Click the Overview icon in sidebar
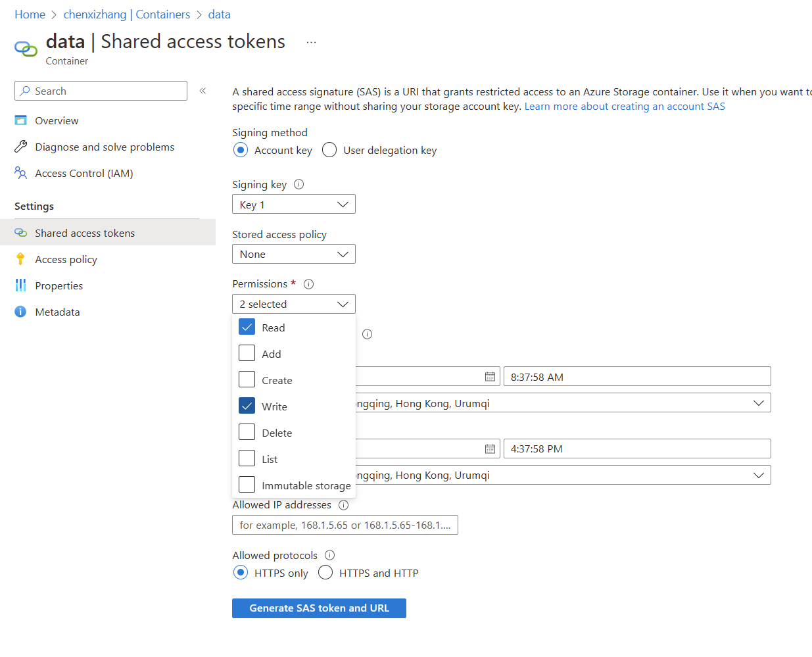This screenshot has height=657, width=812. (x=21, y=120)
